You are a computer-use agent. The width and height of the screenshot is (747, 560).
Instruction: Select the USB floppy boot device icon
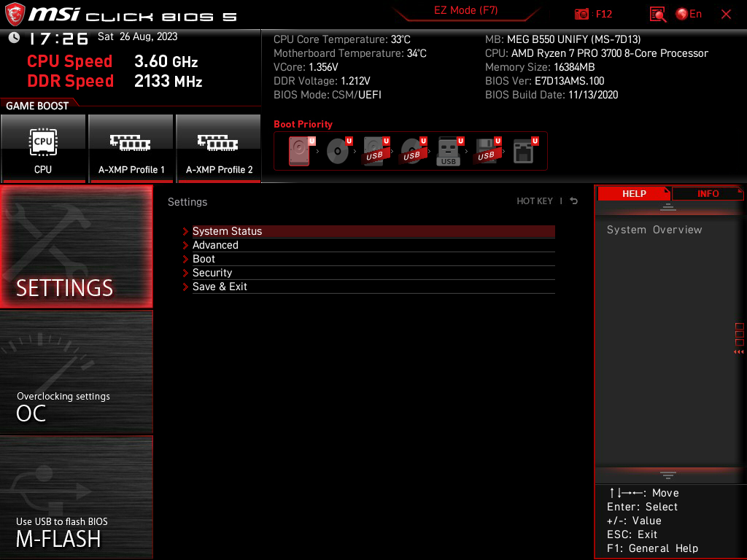(x=487, y=151)
